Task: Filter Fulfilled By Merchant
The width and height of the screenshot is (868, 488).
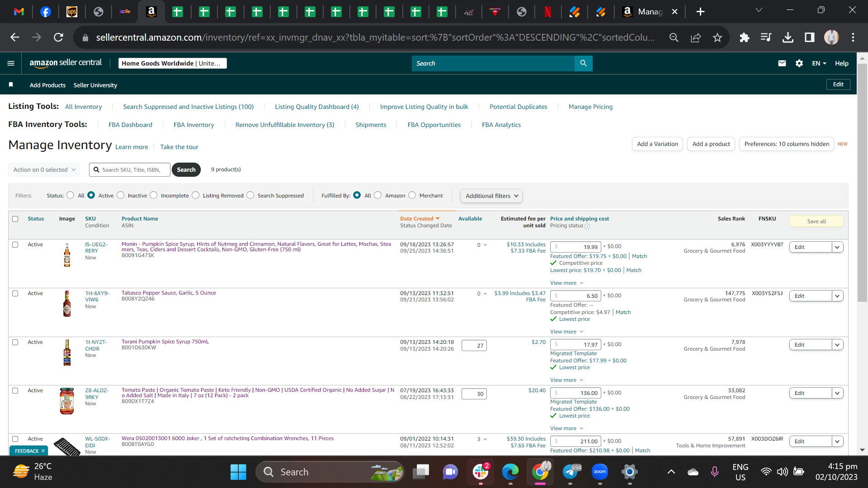Action: (412, 195)
